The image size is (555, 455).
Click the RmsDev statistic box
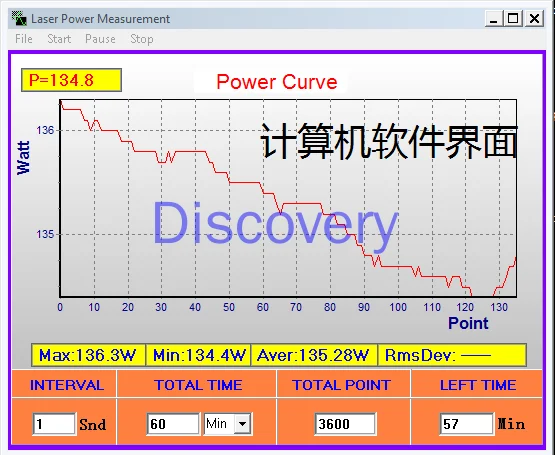452,355
